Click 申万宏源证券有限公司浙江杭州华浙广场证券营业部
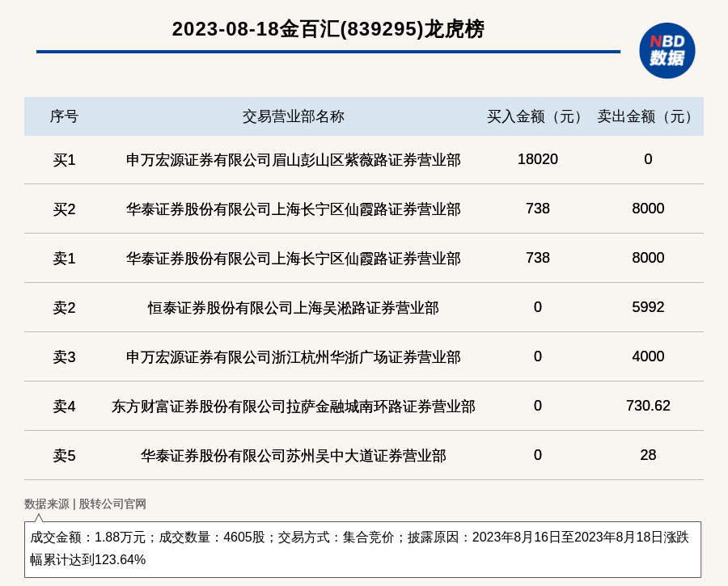Screen dimensions: 728x586 coord(294,357)
